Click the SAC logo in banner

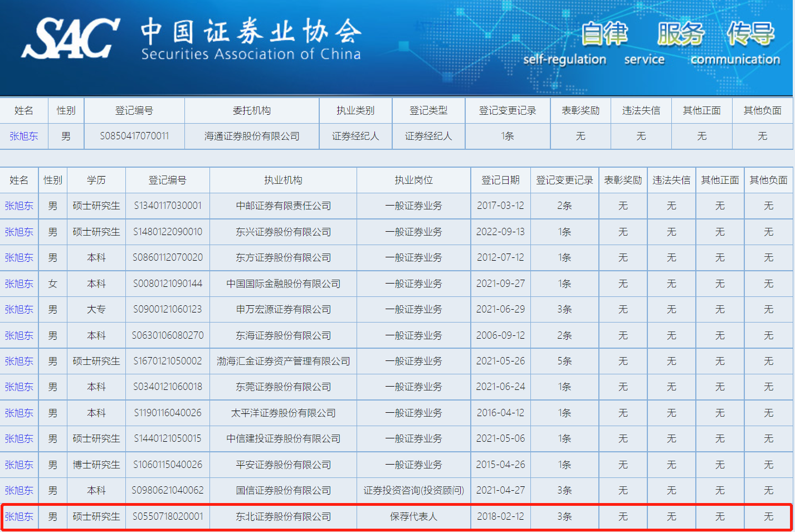tap(71, 38)
